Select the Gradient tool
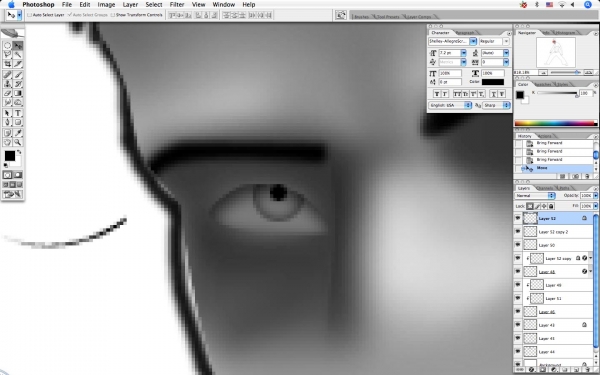This screenshot has height=375, width=600. (x=18, y=93)
